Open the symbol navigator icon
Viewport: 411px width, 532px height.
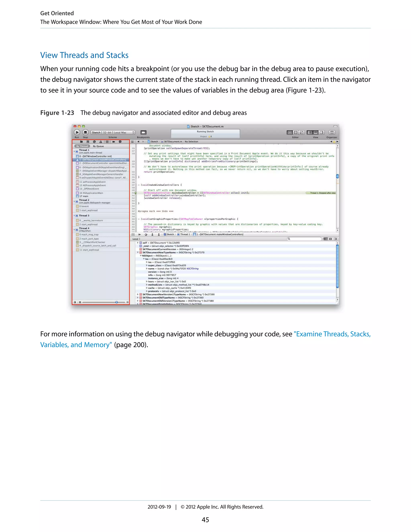point(88,142)
